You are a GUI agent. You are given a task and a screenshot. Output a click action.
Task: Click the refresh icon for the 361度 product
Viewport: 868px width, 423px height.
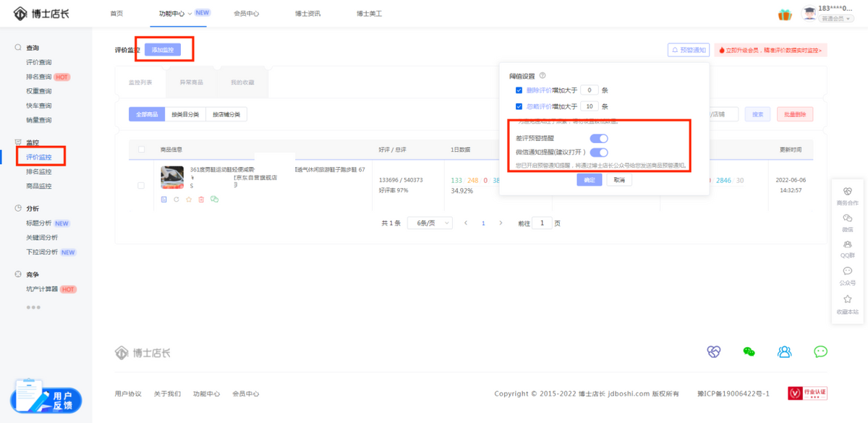coord(176,200)
